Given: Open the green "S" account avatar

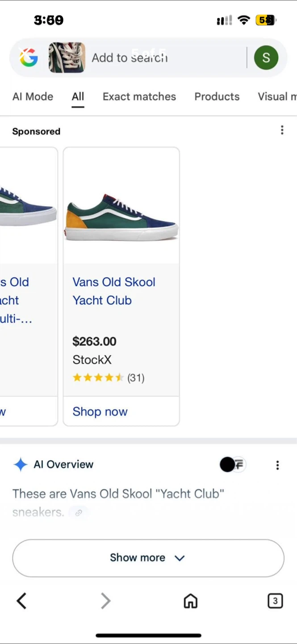Looking at the screenshot, I should click(x=266, y=58).
